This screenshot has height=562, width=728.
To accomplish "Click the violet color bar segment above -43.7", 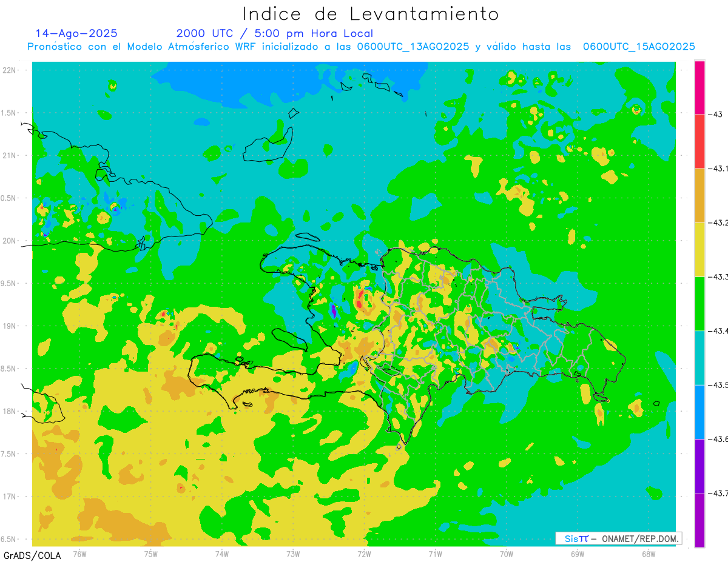I will (699, 466).
